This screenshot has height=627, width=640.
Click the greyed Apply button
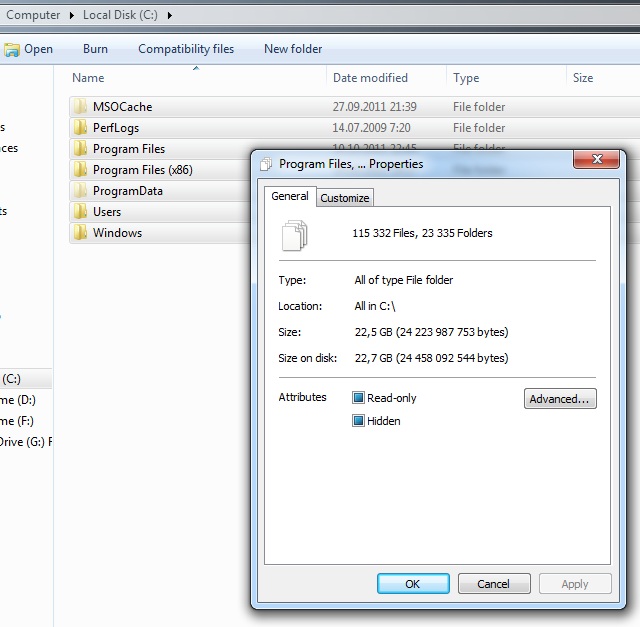(575, 584)
